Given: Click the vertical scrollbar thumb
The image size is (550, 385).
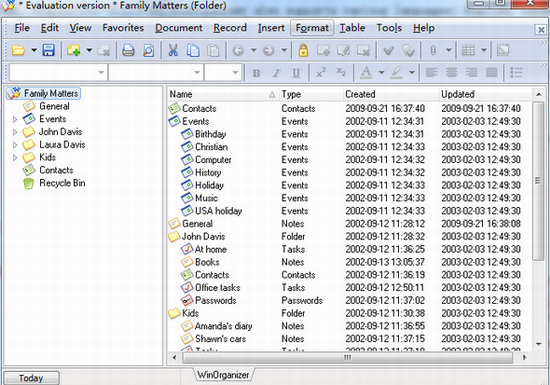Looking at the screenshot, I should [538, 181].
